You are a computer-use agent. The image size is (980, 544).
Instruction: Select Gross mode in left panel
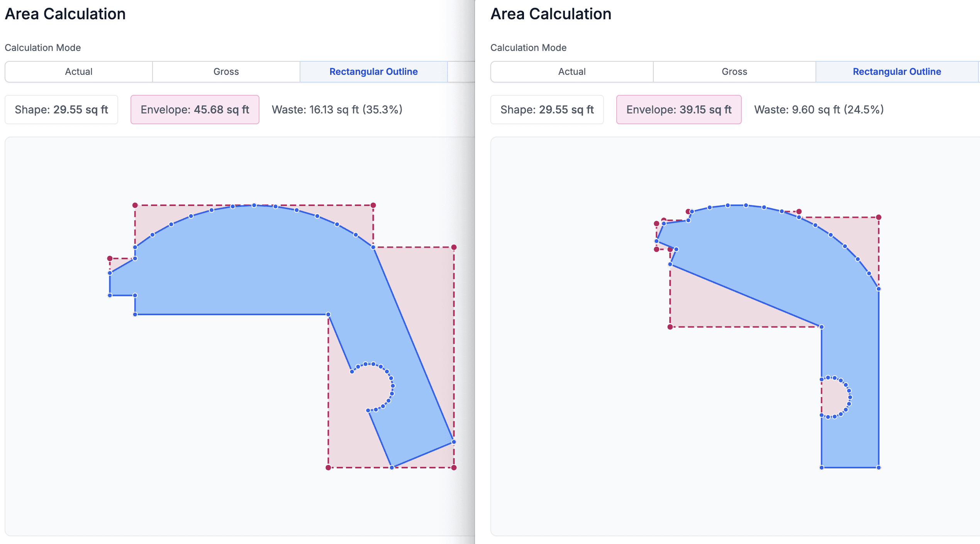(x=226, y=72)
